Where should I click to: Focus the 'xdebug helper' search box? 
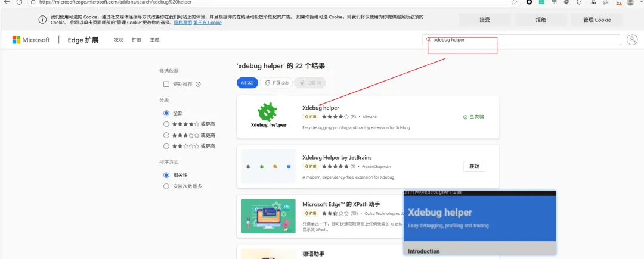pos(522,40)
